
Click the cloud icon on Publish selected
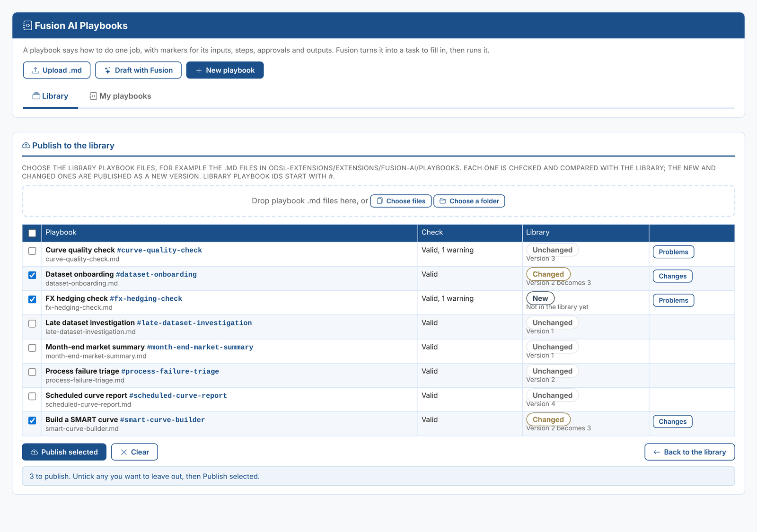(35, 452)
